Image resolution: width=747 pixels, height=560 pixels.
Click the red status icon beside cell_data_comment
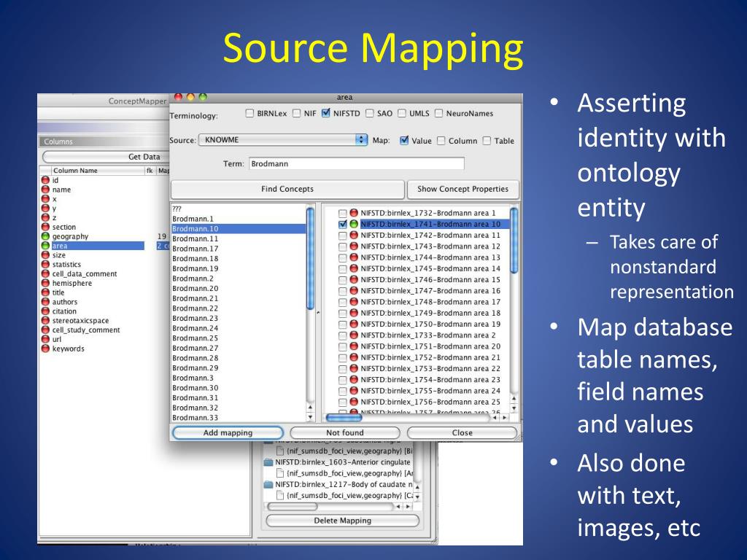(x=45, y=274)
